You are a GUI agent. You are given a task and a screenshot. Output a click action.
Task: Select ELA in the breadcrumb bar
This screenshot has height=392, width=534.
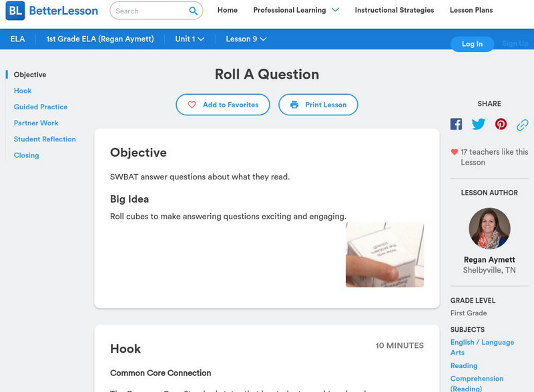(x=17, y=39)
